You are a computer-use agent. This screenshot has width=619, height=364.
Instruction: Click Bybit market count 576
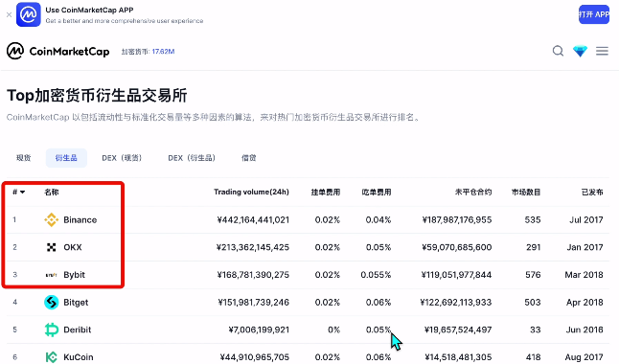(x=533, y=275)
